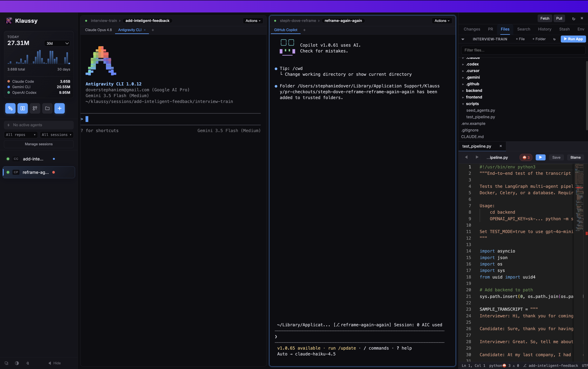
Task: Collapse the INTERVIEW-TRAIN file tree
Action: tap(463, 39)
